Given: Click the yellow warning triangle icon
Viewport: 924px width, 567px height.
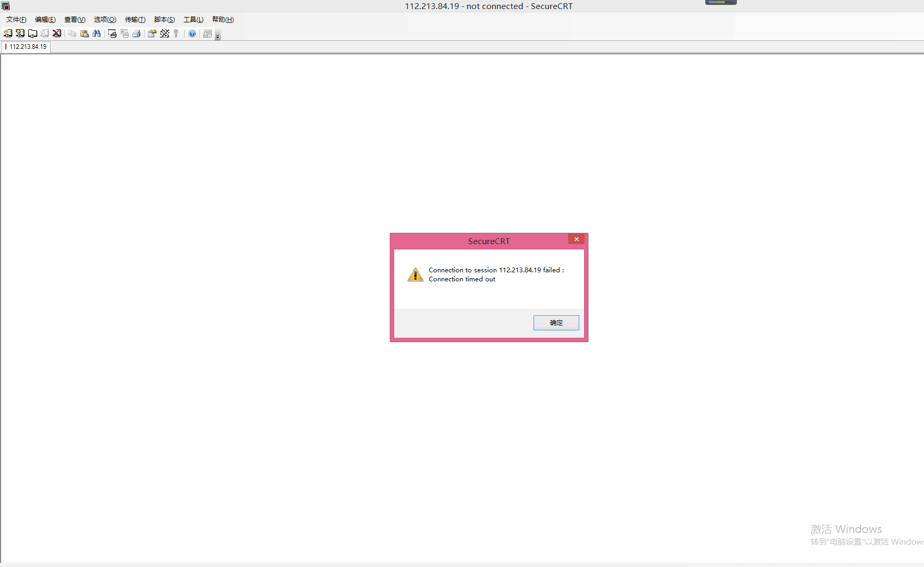Looking at the screenshot, I should 415,274.
